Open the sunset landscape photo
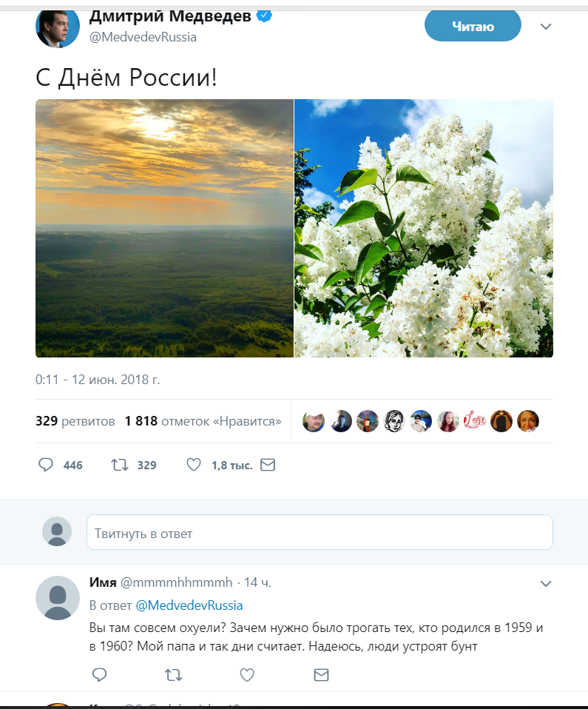The image size is (588, 709). (164, 228)
